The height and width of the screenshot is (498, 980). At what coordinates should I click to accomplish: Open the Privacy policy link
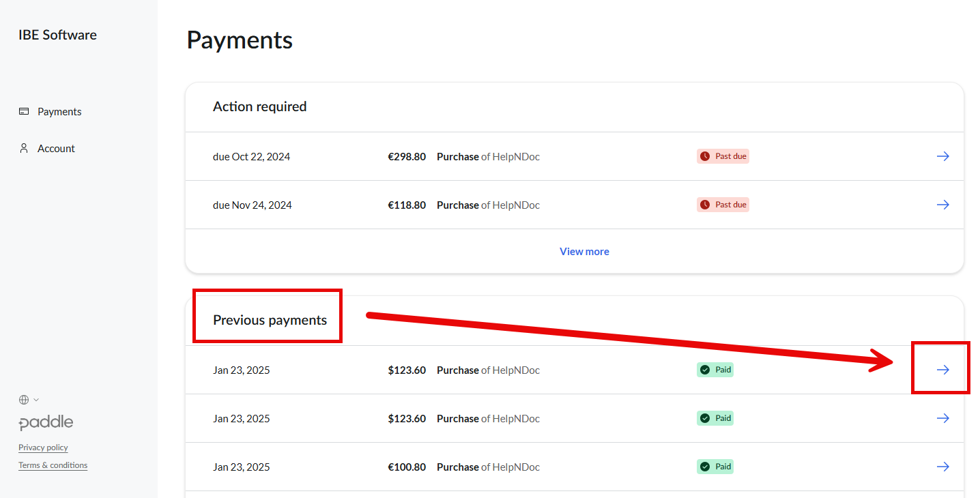pyautogui.click(x=43, y=448)
